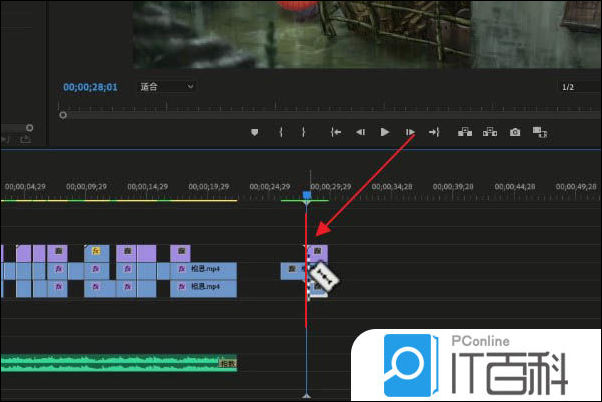Set the Mark Out point

pyautogui.click(x=306, y=132)
